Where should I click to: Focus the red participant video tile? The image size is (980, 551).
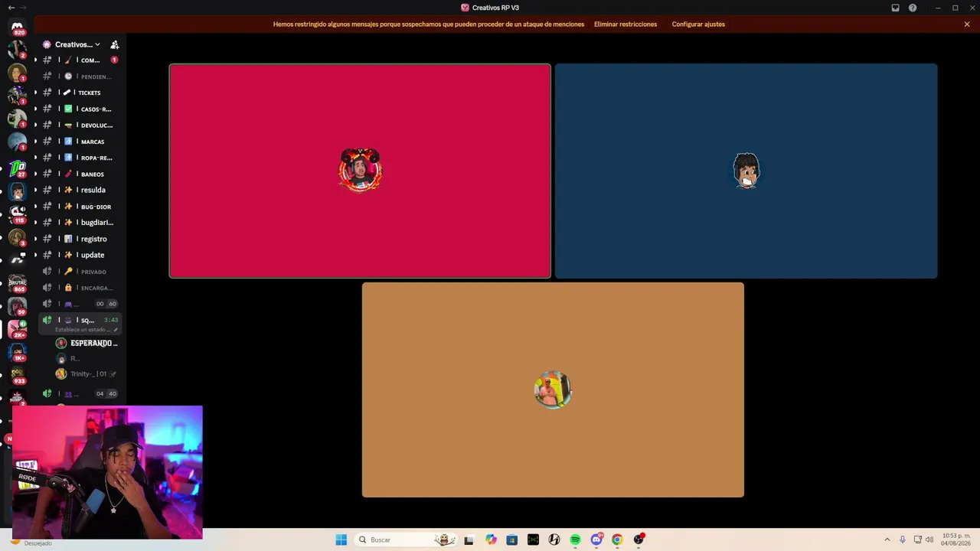click(x=360, y=171)
